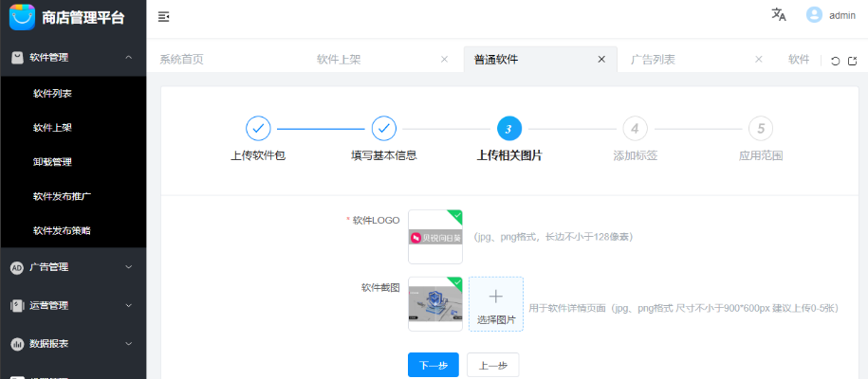This screenshot has width=868, height=379.
Task: Click the open-in-new-window icon
Action: (x=853, y=61)
